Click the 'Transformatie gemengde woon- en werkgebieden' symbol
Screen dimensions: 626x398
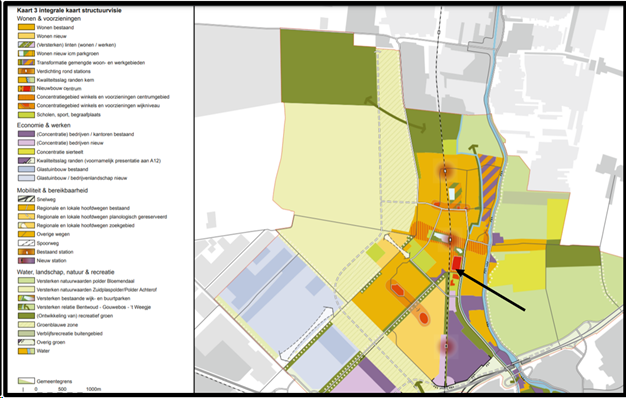(26, 63)
